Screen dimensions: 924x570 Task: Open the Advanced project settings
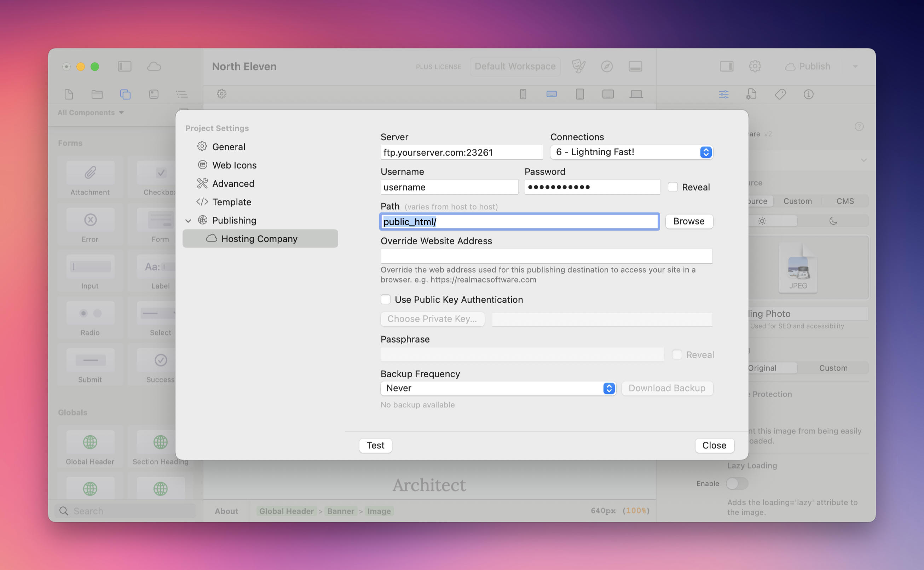click(x=233, y=184)
